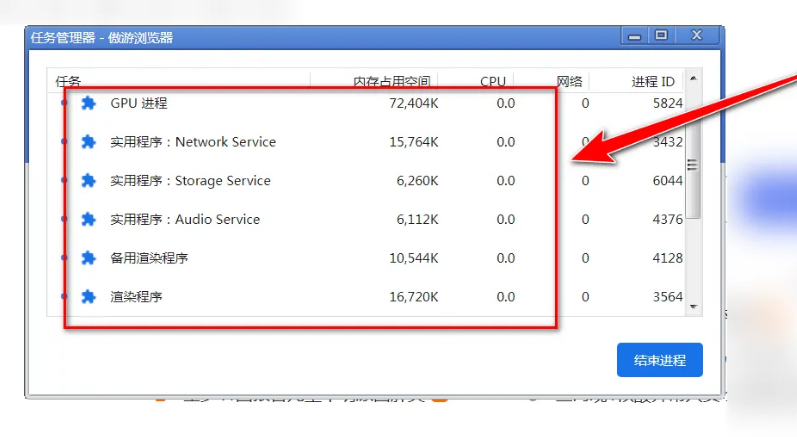Close the 任务管理器 window
Viewport: 797px width, 437px height.
pos(696,36)
